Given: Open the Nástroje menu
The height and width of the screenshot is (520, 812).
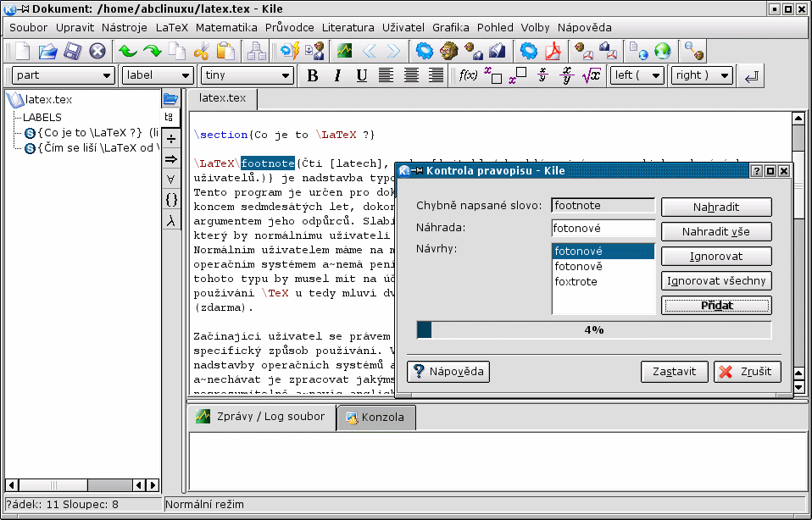Looking at the screenshot, I should tap(125, 27).
